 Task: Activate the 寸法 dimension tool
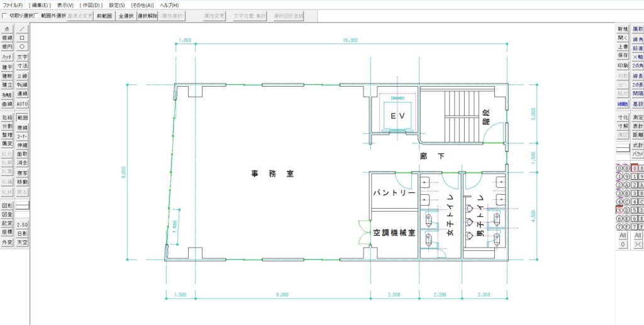(22, 66)
